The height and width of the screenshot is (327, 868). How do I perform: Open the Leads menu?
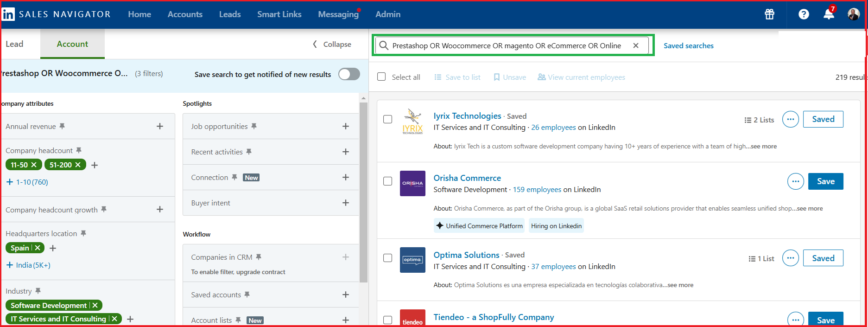(230, 14)
